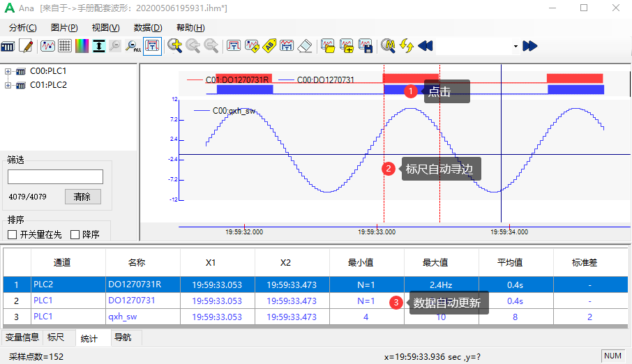Open the 视图(V) menu
632x364 pixels.
coord(105,27)
